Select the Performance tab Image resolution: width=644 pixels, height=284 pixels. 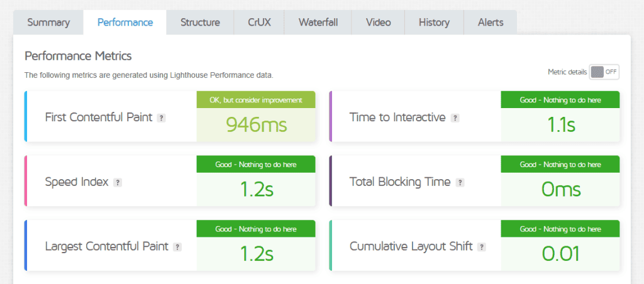click(125, 22)
